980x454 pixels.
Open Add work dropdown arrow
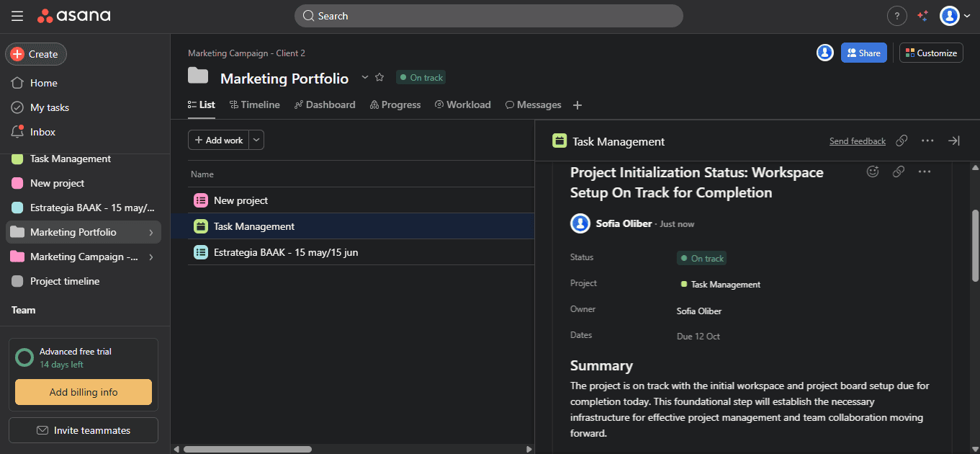[x=257, y=140]
